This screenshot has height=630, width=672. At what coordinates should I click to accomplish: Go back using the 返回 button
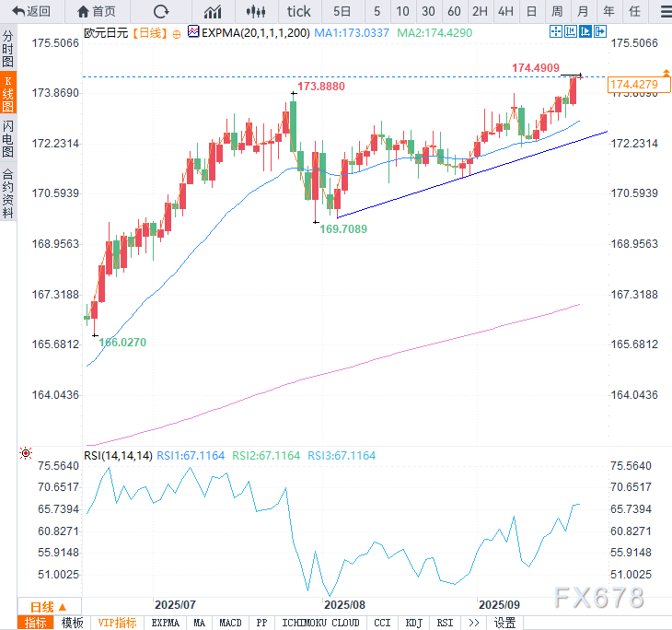click(x=31, y=11)
